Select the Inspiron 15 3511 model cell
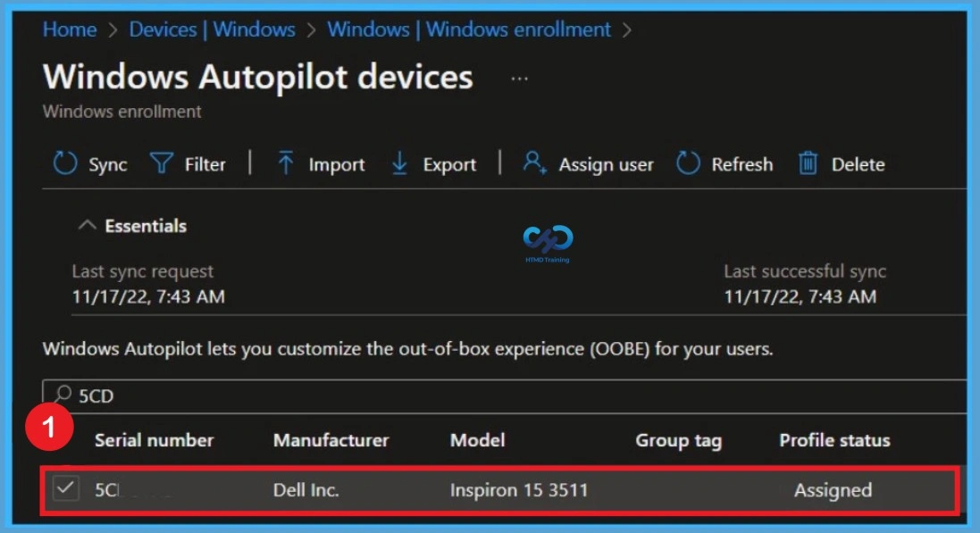980x533 pixels. point(519,489)
